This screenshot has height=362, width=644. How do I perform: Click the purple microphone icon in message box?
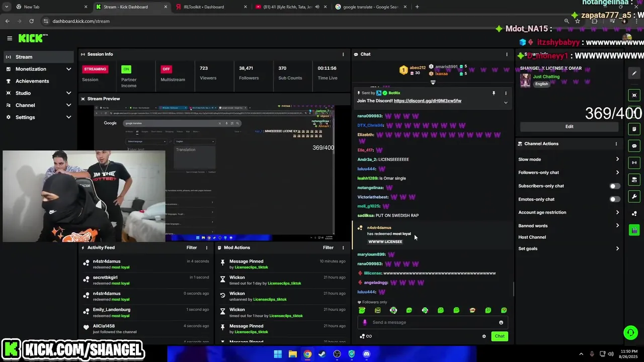[x=365, y=322]
